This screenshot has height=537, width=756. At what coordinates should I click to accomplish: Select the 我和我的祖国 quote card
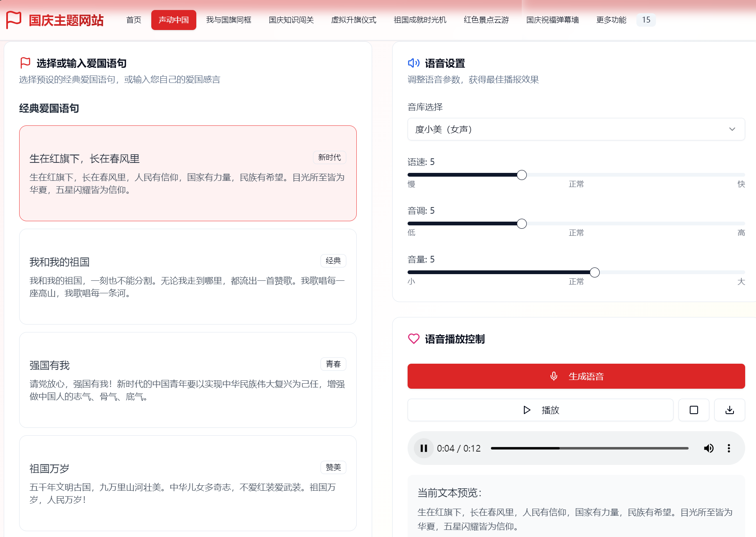(x=188, y=277)
